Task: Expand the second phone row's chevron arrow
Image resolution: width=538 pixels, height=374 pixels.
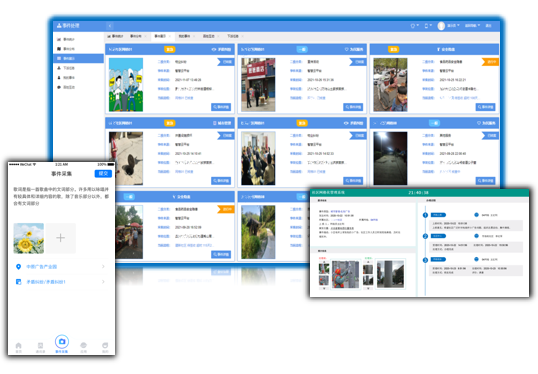Action: (103, 282)
